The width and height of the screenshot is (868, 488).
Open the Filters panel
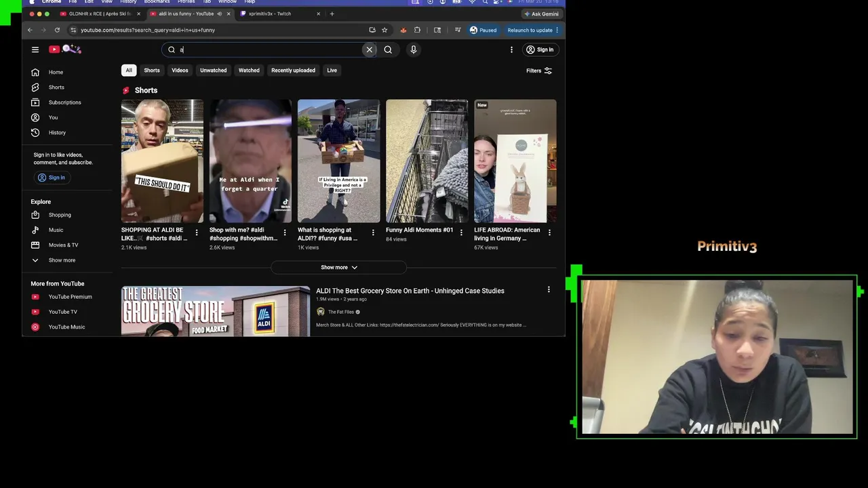tap(539, 70)
